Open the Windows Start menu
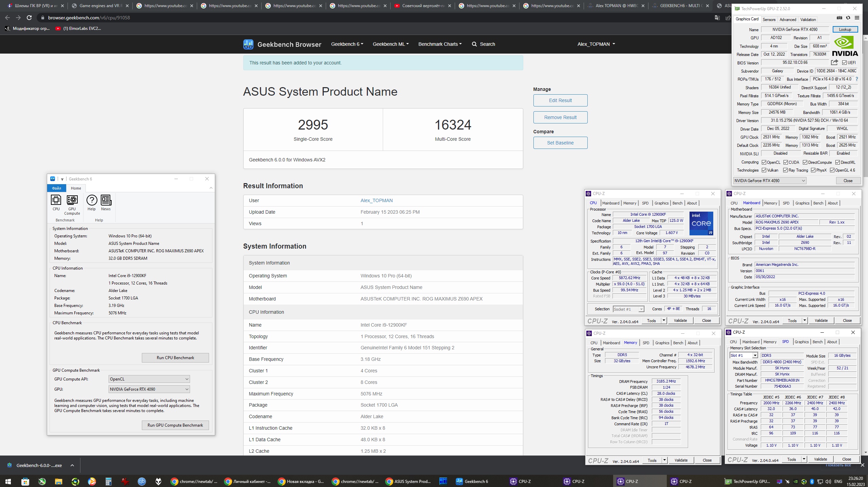868x487 pixels. pyautogui.click(x=8, y=481)
